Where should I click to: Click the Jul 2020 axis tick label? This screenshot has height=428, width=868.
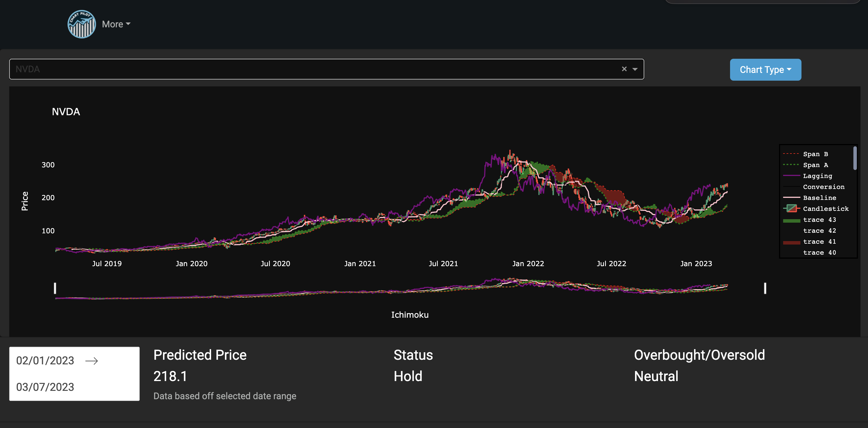coord(275,264)
